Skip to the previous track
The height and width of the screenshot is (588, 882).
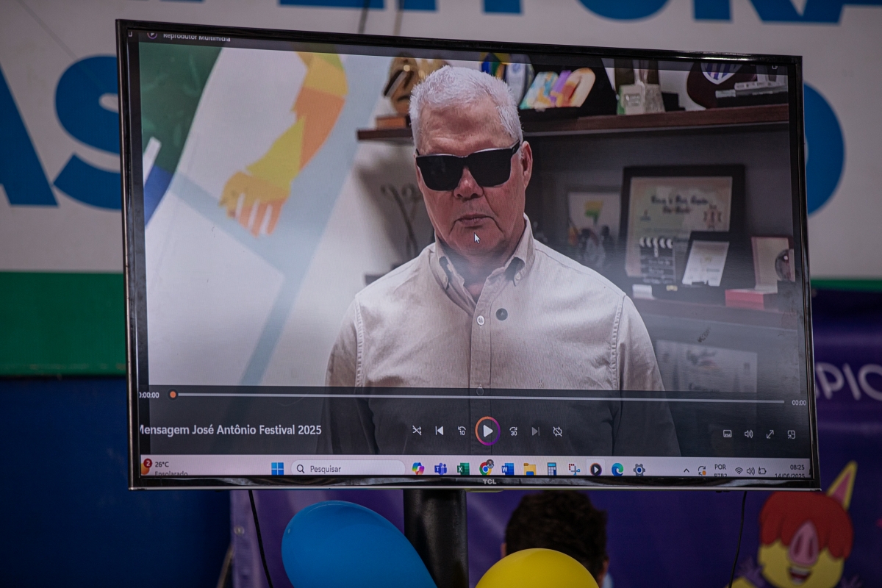click(439, 431)
